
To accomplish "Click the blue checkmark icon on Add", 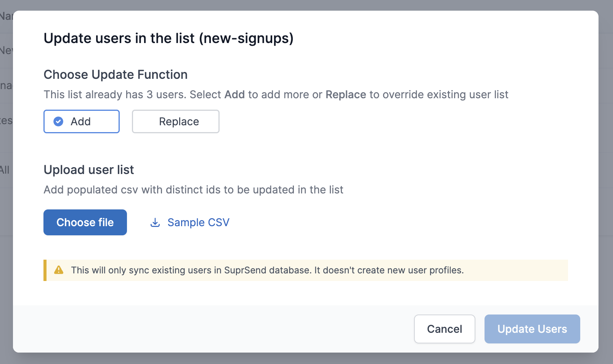I will pyautogui.click(x=58, y=121).
